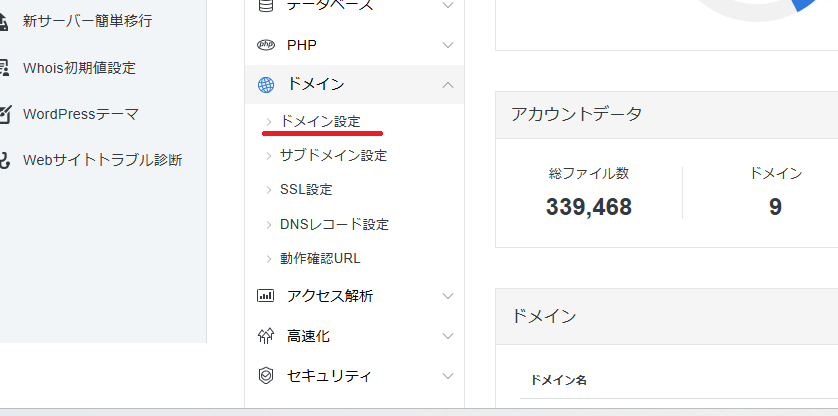Click the icon beside 新サーバー簡単移行
Viewport: 838px width, 416px height.
tap(5, 21)
